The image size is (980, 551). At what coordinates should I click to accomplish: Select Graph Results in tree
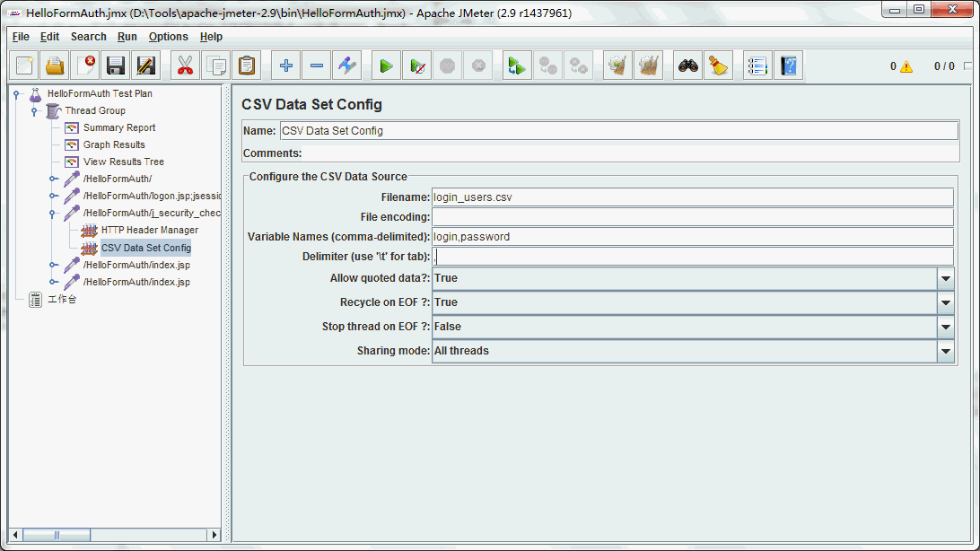114,144
